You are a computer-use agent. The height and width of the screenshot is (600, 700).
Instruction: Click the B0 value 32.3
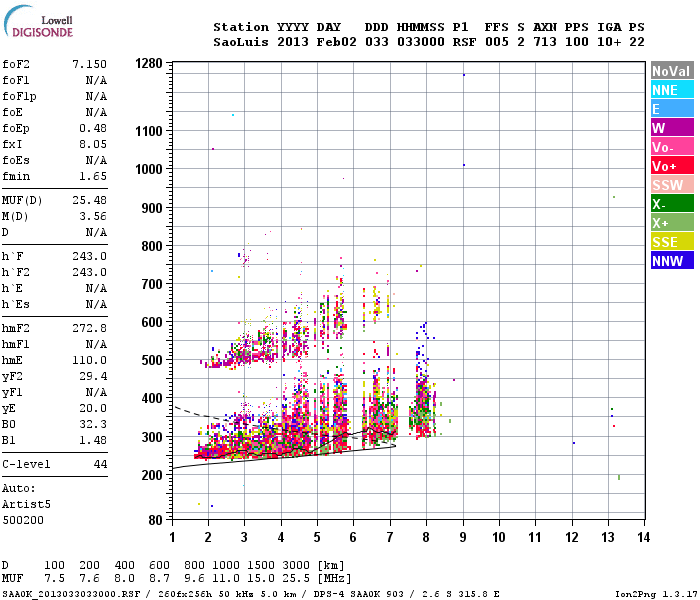(93, 424)
